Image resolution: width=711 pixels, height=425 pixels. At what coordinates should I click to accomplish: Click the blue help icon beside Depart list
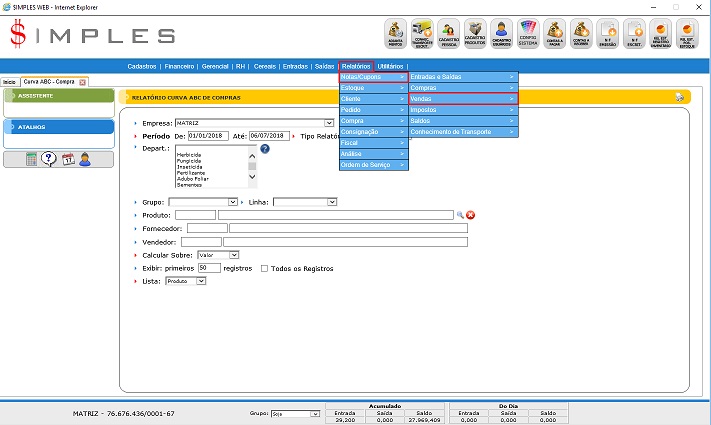pos(265,149)
